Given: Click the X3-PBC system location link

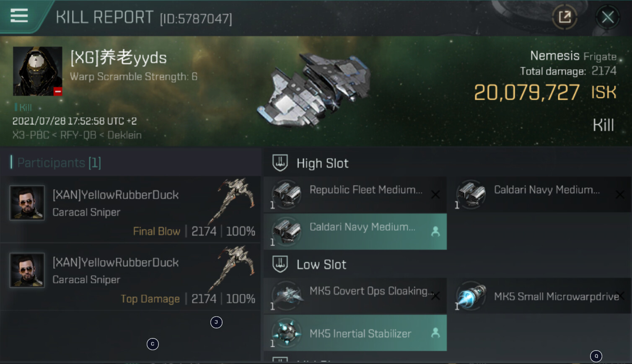Looking at the screenshot, I should coord(30,135).
